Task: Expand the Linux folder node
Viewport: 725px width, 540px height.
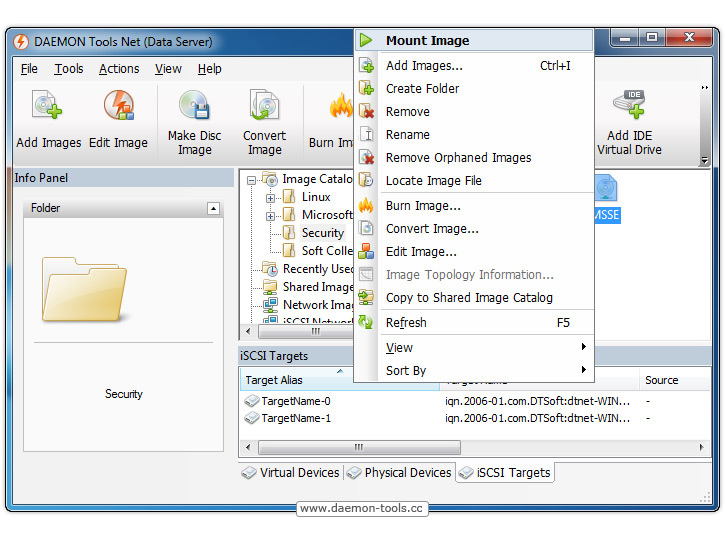Action: pos(270,198)
